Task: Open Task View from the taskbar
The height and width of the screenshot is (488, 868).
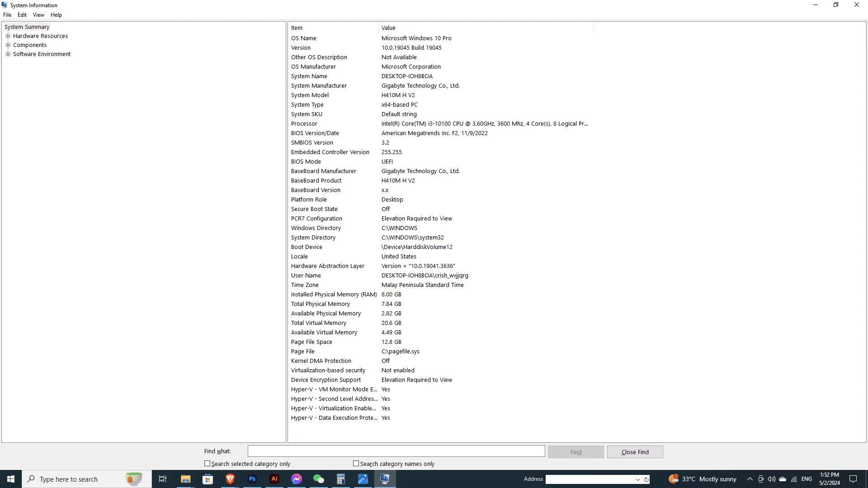Action: [x=163, y=479]
